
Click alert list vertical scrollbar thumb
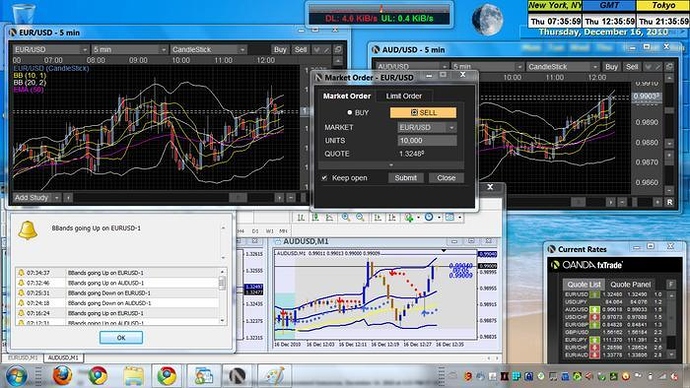pyautogui.click(x=222, y=283)
